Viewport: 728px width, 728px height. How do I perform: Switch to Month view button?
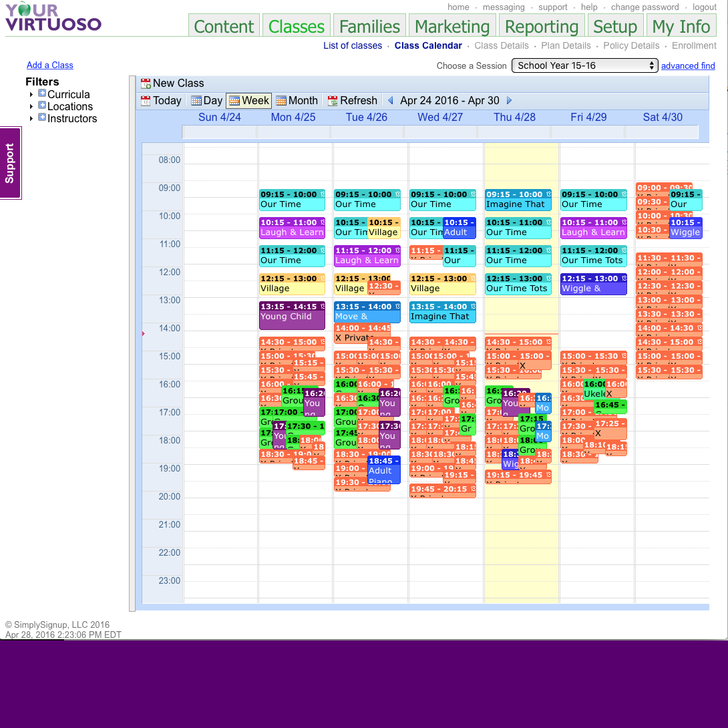click(297, 101)
